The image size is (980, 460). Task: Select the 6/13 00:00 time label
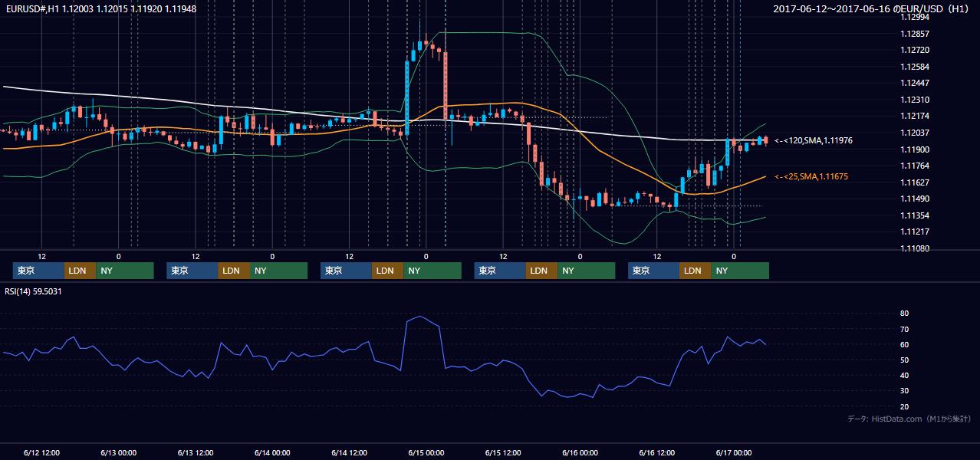click(x=119, y=452)
